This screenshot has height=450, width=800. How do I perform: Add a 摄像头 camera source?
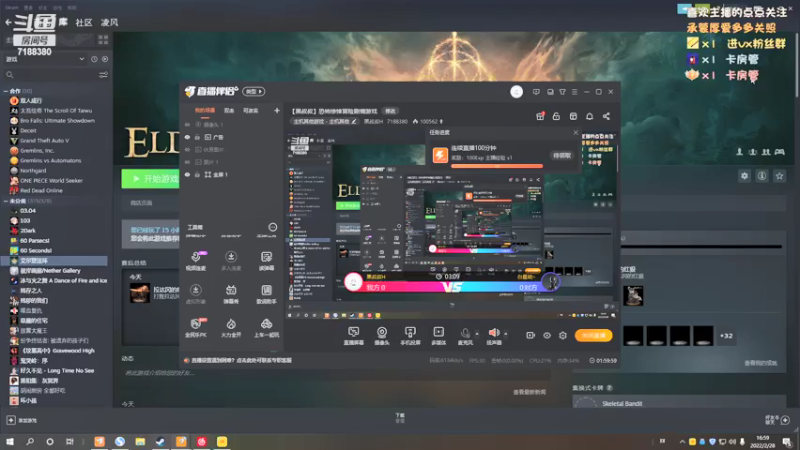pos(382,336)
